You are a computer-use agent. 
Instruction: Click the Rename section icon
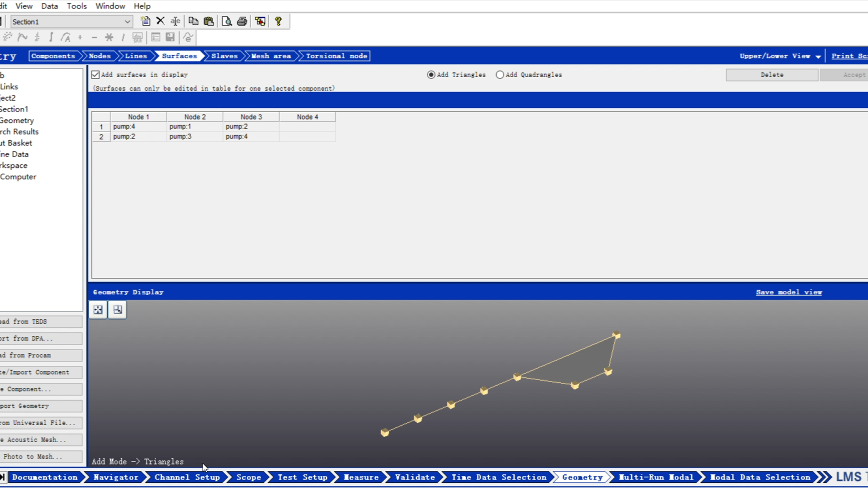[175, 21]
